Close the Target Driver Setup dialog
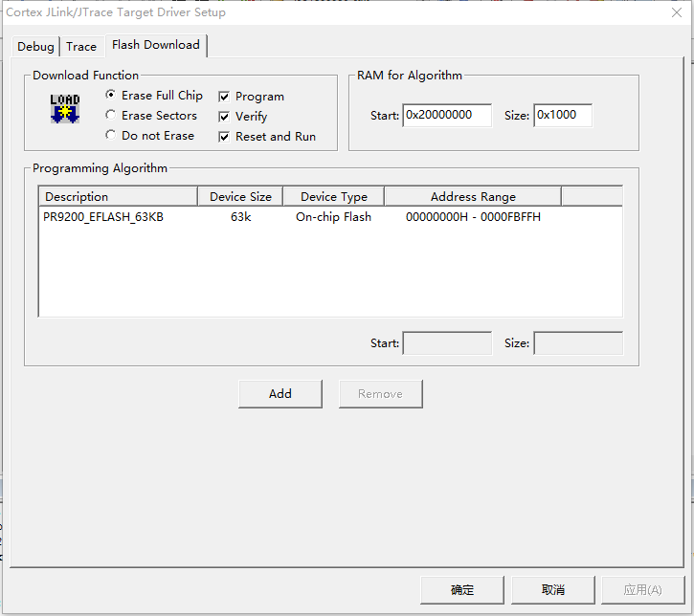The image size is (694, 616). pos(677,12)
